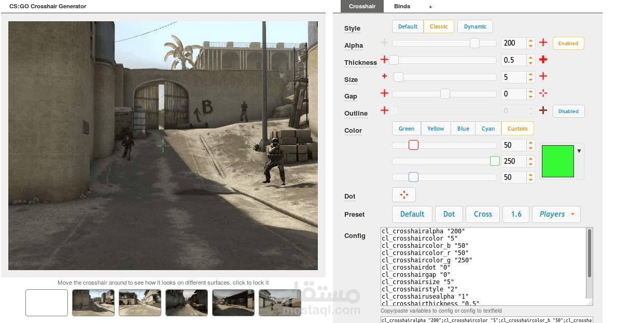644x323 pixels.
Task: Choose Yellow crosshair color
Action: coord(436,129)
